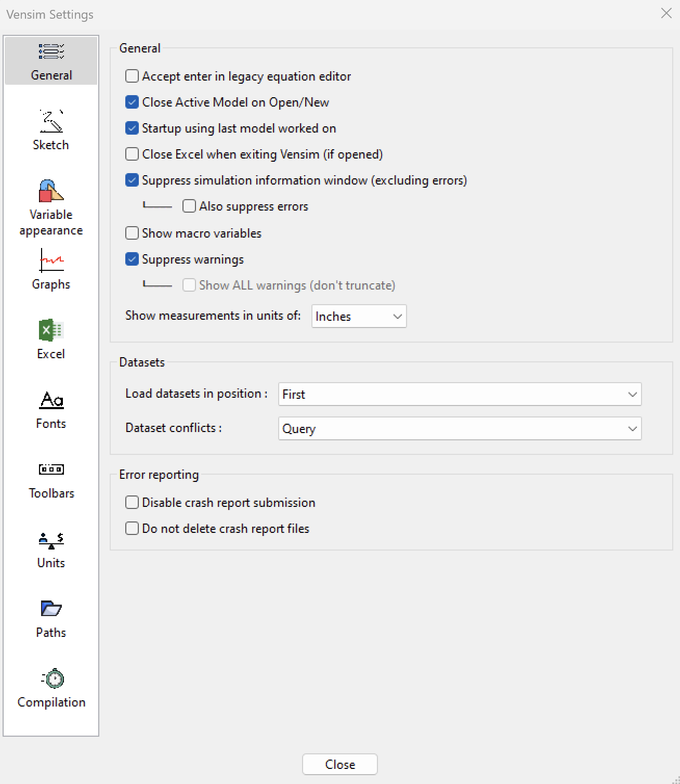Close the Vensim Settings window with X
The height and width of the screenshot is (784, 680).
666,13
